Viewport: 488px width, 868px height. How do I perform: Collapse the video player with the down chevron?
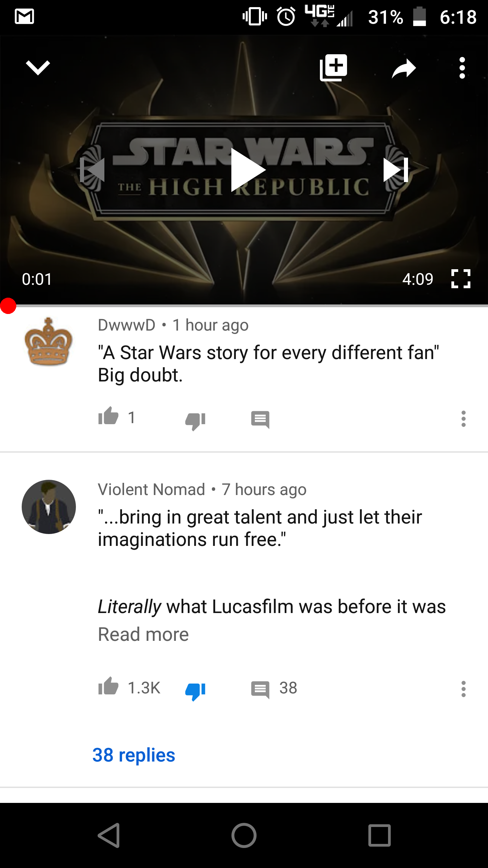38,67
